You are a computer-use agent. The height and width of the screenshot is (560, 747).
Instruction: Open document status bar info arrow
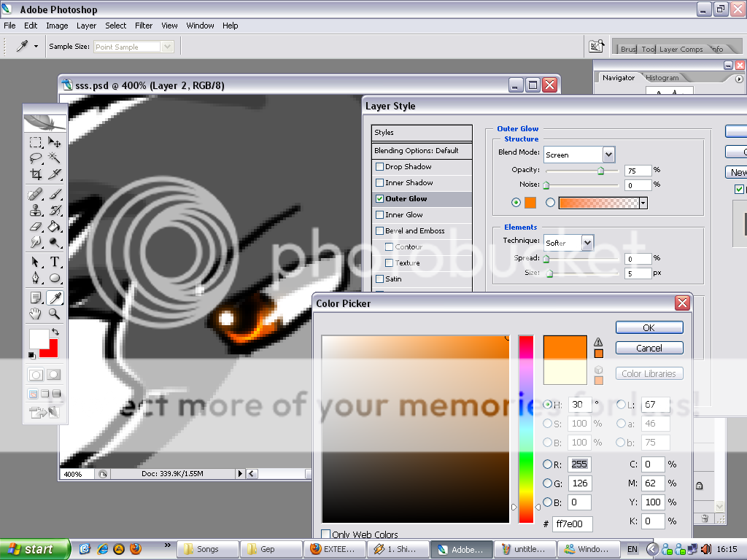click(239, 473)
